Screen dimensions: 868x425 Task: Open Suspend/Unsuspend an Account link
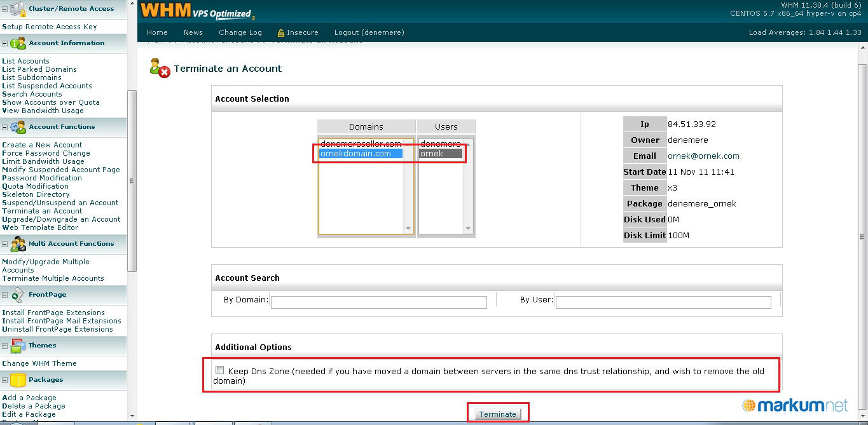pos(60,203)
